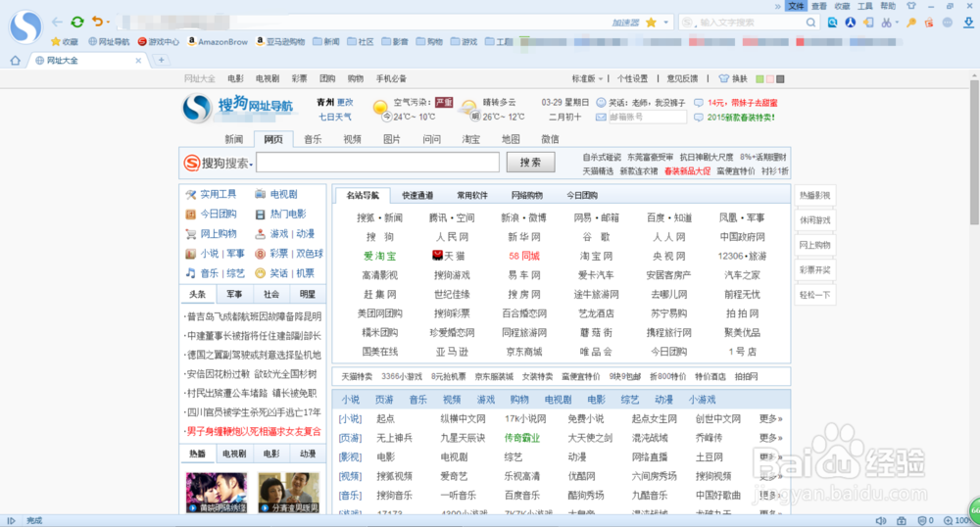Open the skin shirt icon in title bar
The height and width of the screenshot is (527, 980).
[x=911, y=6]
